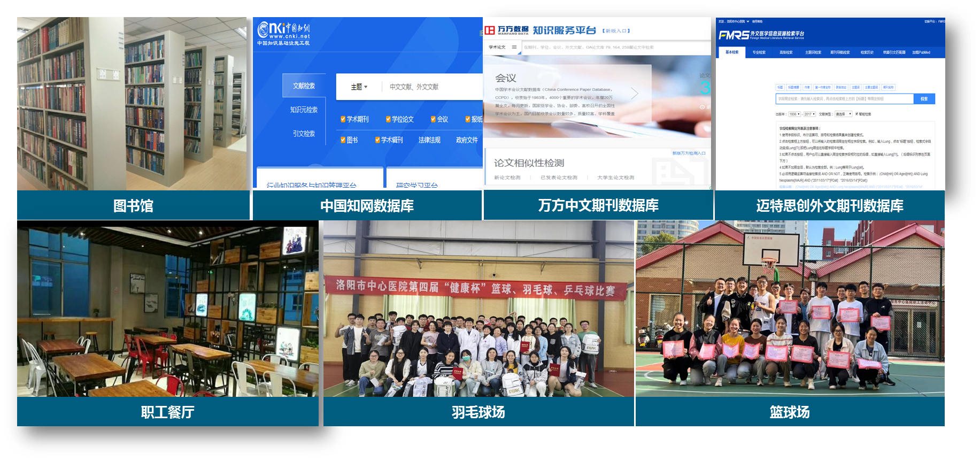The height and width of the screenshot is (461, 980).
Task: Open the 文献类型 请选择 dropdown
Action: (843, 114)
